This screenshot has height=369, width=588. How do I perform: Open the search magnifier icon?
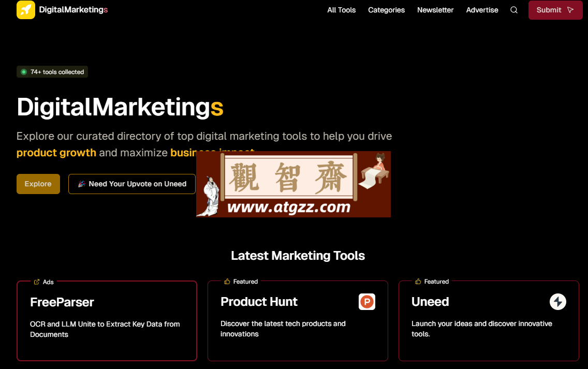[x=514, y=10]
